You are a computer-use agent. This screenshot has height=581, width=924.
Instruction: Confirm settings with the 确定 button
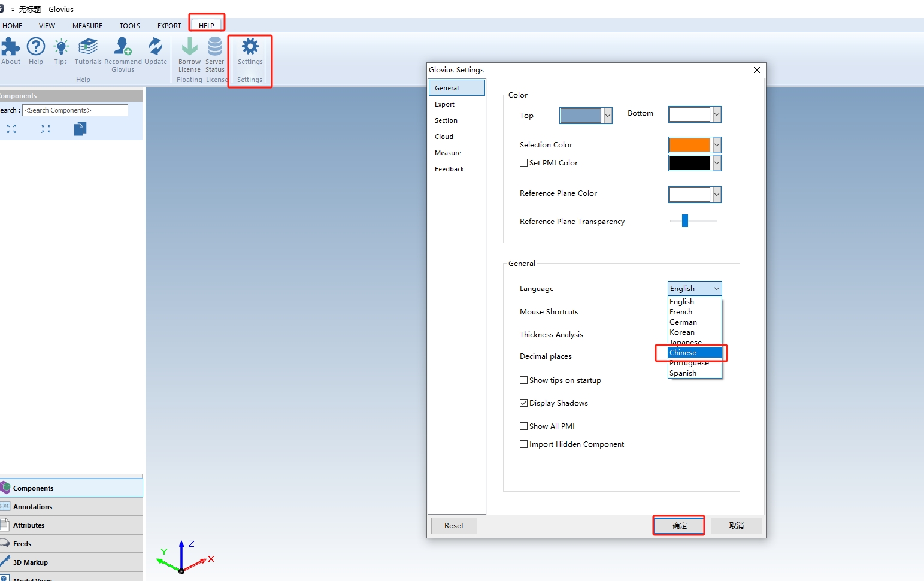[x=679, y=526]
